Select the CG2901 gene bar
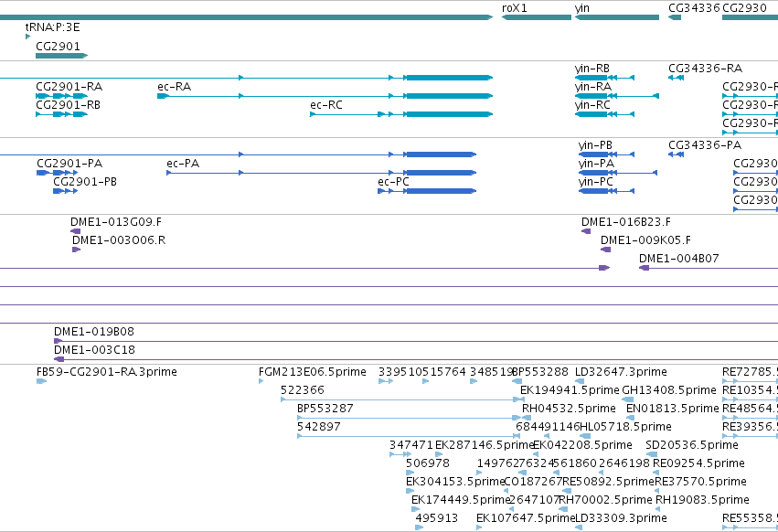778x532 pixels. coord(61,56)
